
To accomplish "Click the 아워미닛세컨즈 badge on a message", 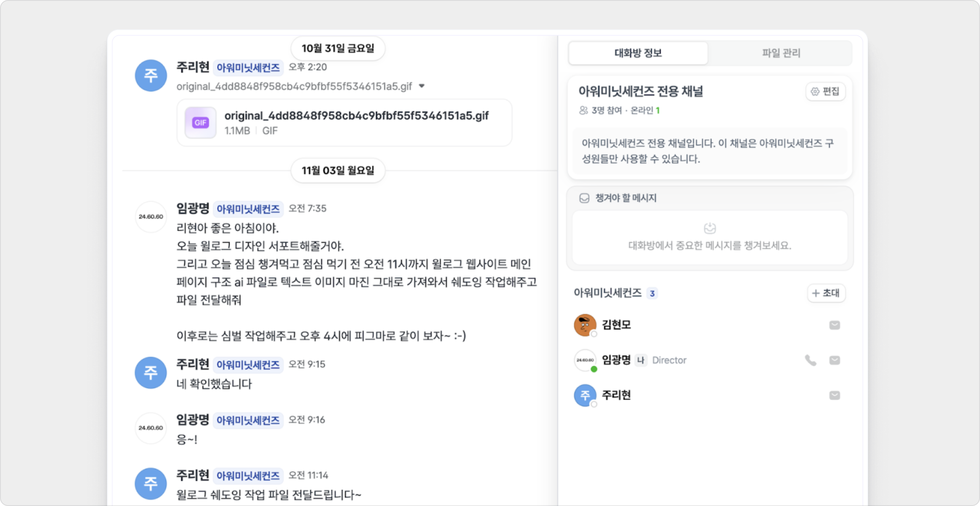I will [248, 68].
